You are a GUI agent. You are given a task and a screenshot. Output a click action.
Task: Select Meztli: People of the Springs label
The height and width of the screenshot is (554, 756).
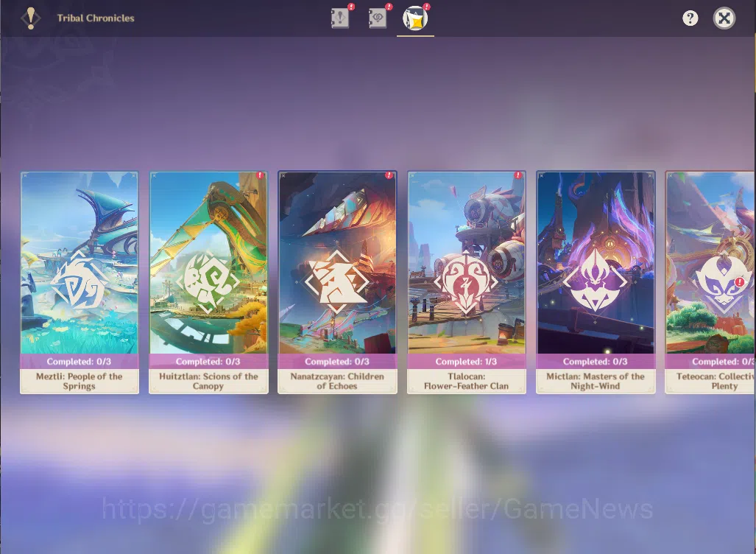click(80, 381)
